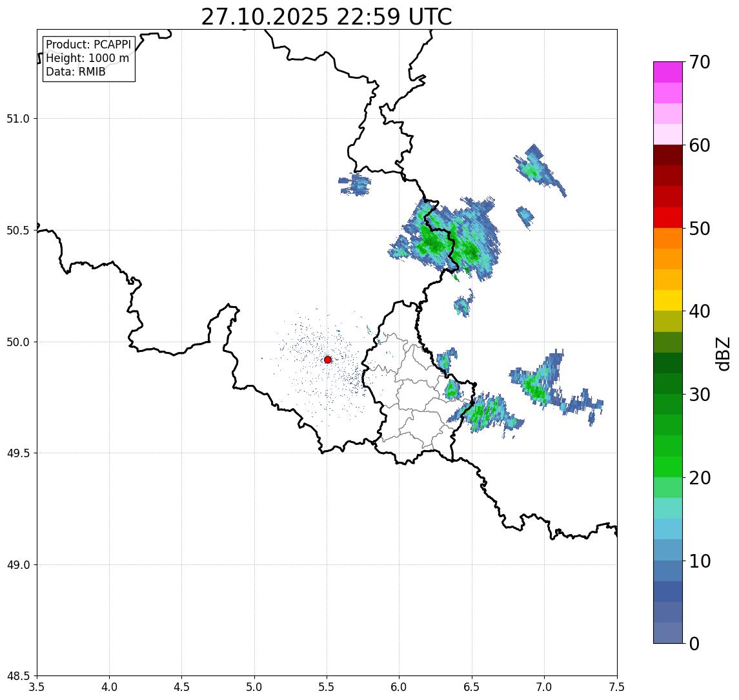Click the colorbar tick label 30

coord(699,395)
